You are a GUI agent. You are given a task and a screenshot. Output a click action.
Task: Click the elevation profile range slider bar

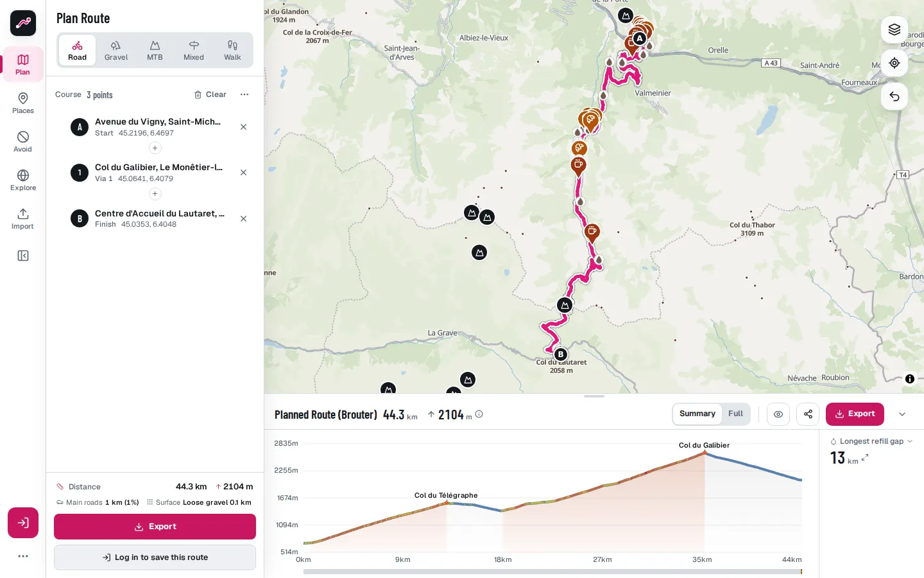coord(552,572)
